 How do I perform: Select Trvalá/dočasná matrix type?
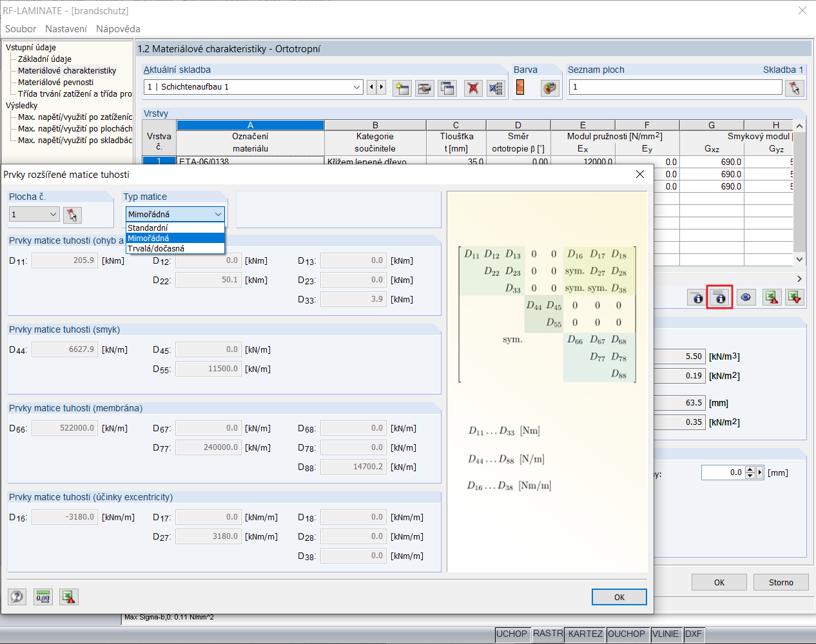(175, 248)
